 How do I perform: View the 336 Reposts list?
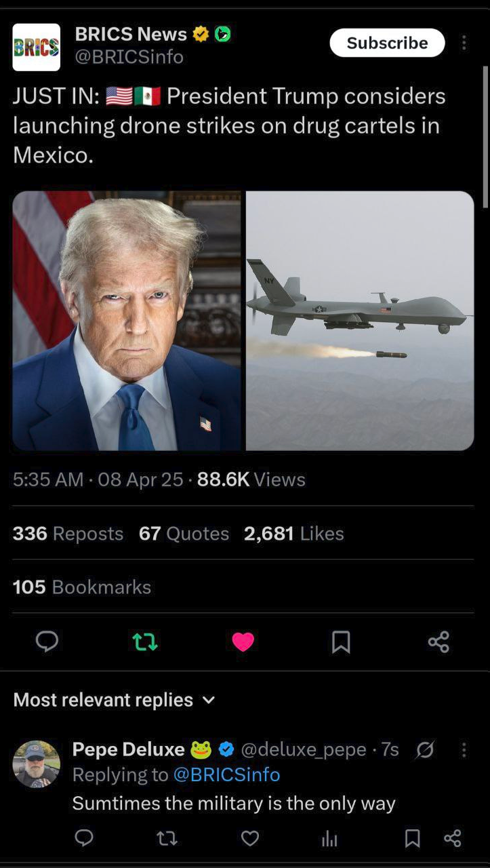point(68,534)
